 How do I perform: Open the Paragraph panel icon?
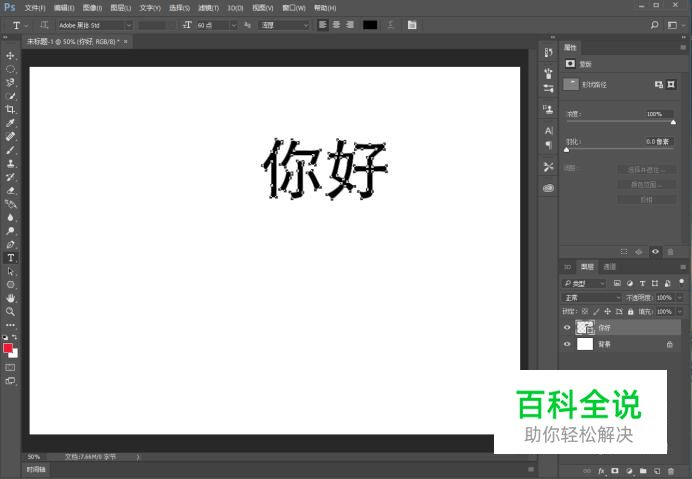pyautogui.click(x=548, y=145)
